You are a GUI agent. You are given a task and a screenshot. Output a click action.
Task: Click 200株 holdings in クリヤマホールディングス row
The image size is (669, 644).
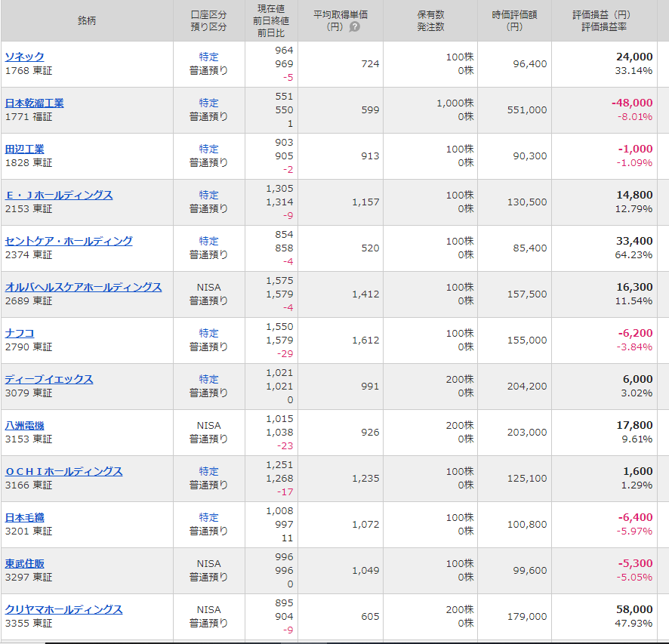click(x=460, y=609)
